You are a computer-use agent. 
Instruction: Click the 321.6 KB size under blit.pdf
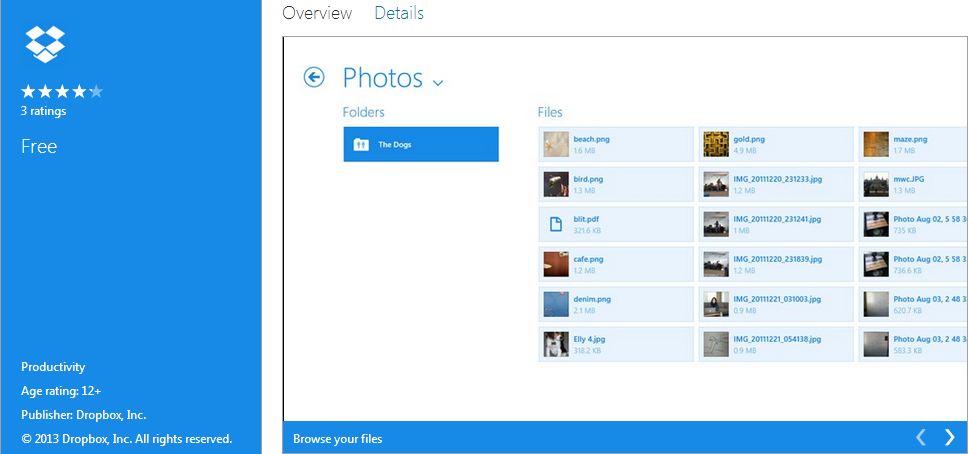587,230
